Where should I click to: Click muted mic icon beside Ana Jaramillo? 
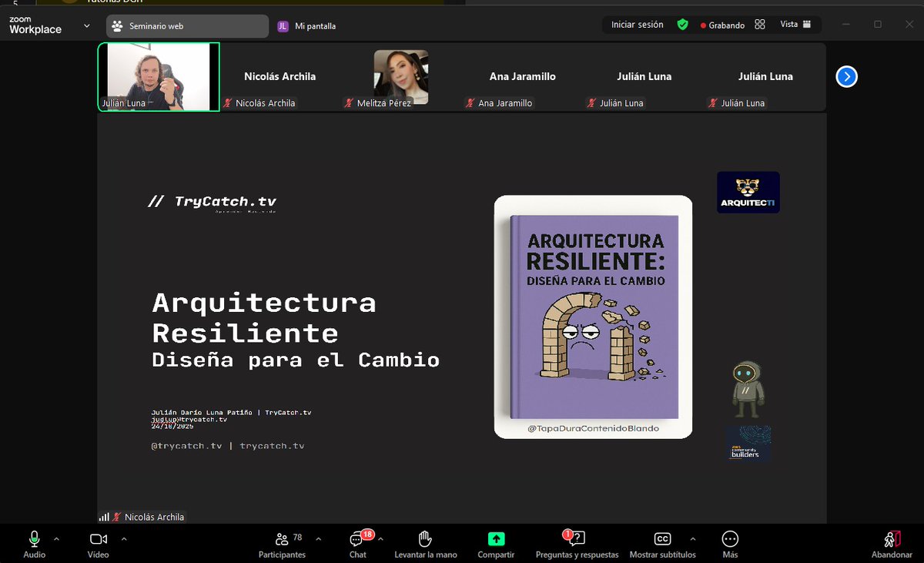tap(470, 103)
